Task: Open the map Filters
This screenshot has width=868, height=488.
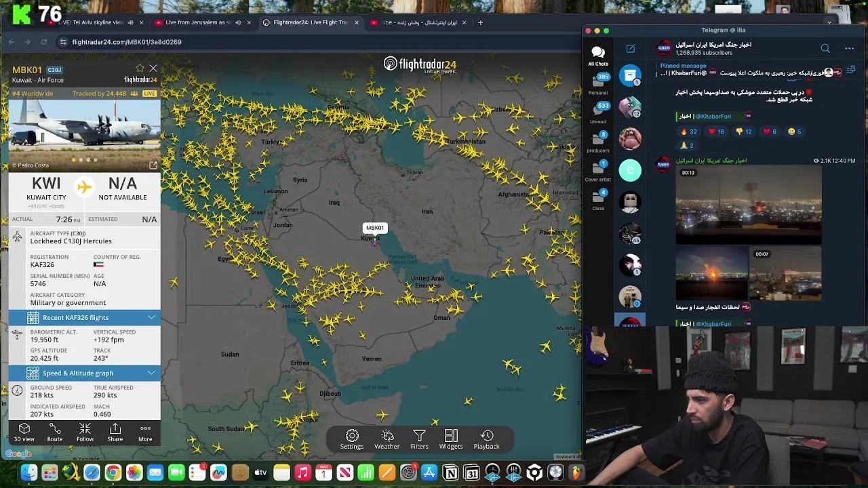Action: tap(419, 440)
